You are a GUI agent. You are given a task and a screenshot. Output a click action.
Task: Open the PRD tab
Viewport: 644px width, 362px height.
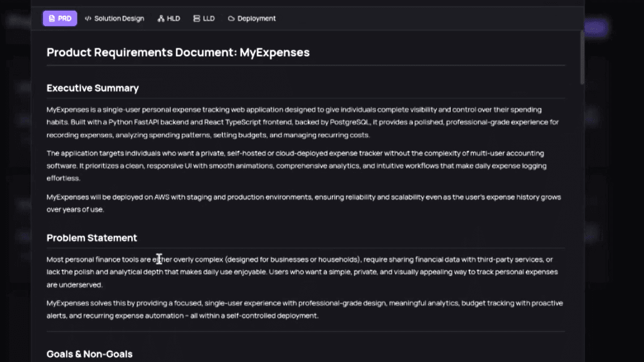click(x=60, y=19)
